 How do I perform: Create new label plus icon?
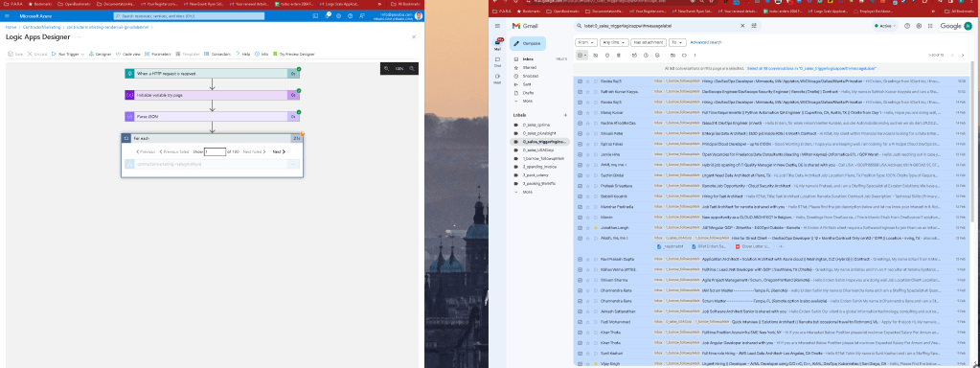565,116
